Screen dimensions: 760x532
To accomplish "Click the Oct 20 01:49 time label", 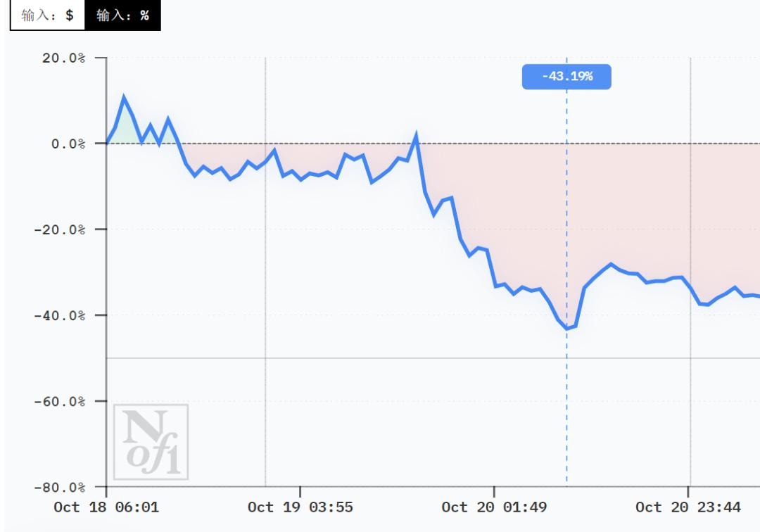I will (x=494, y=507).
